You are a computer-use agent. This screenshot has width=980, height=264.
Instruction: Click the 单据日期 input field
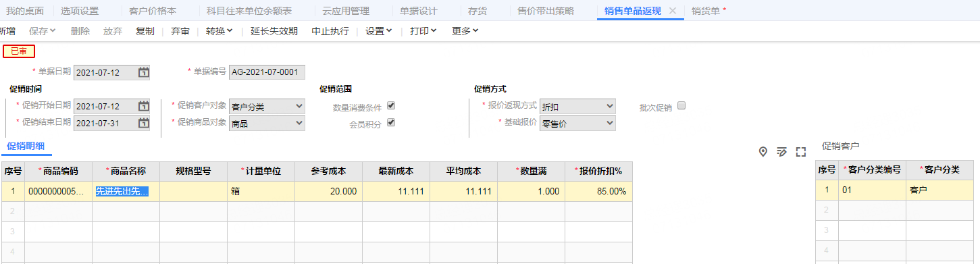pyautogui.click(x=111, y=72)
